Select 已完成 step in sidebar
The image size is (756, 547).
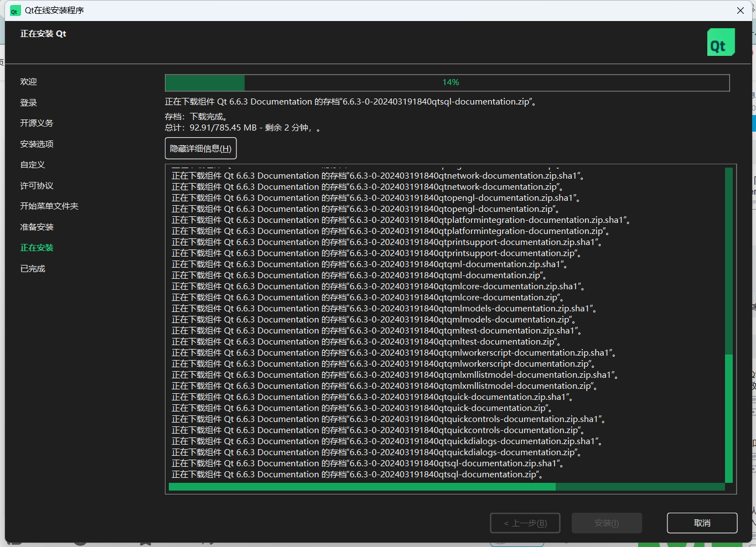point(33,268)
